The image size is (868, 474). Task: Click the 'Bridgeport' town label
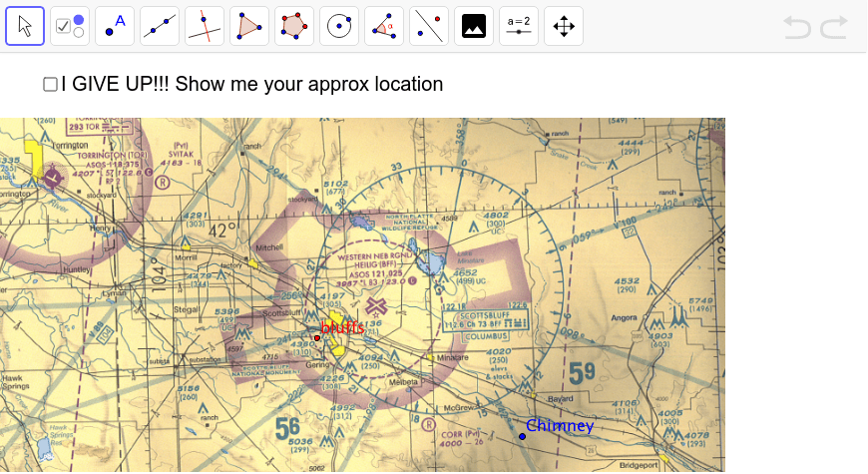(639, 465)
